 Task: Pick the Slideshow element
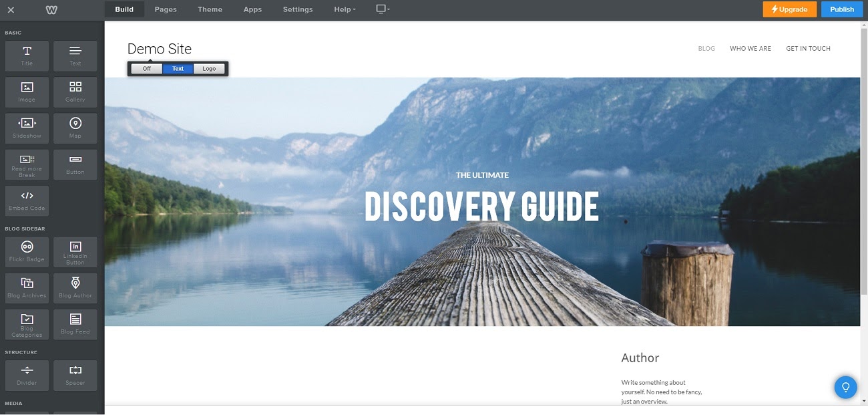[x=27, y=128]
